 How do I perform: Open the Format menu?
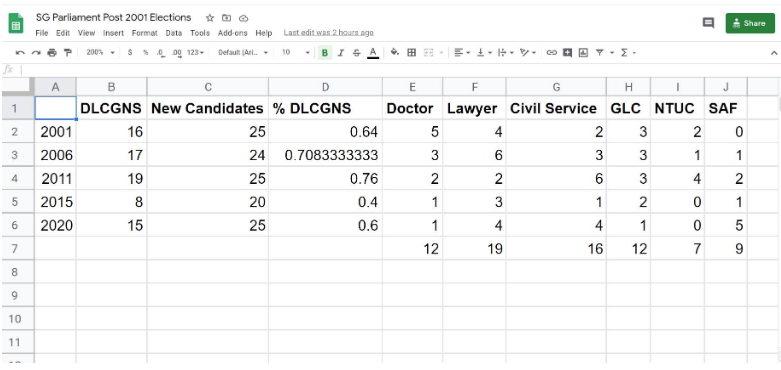144,33
